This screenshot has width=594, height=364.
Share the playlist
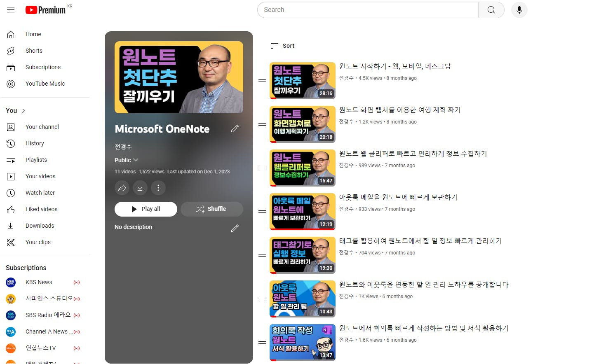coord(122,188)
